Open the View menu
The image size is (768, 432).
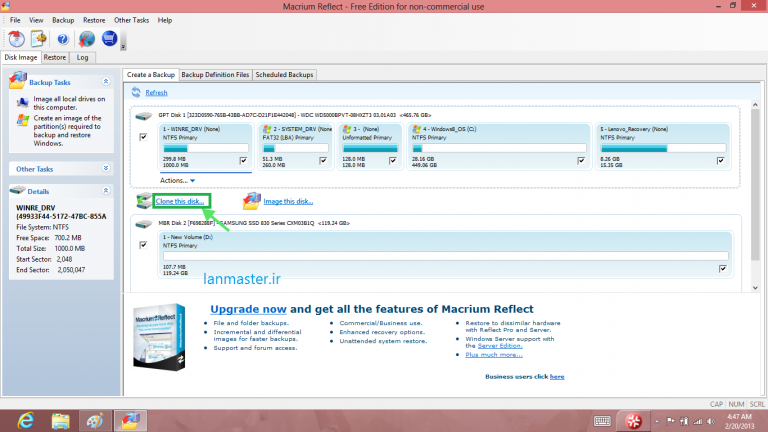tap(36, 20)
